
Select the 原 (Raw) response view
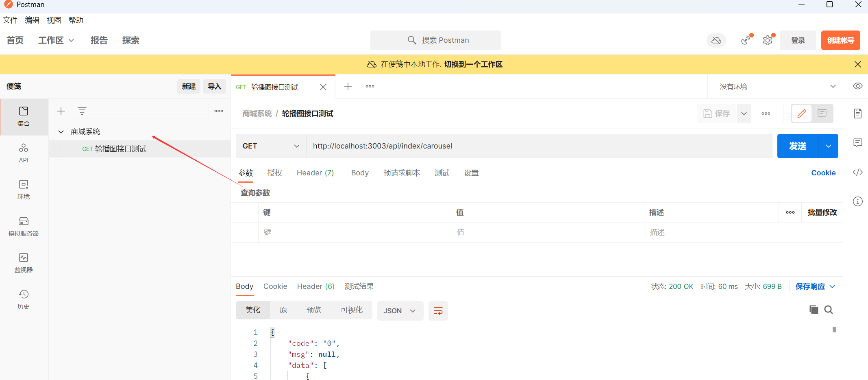click(x=283, y=310)
